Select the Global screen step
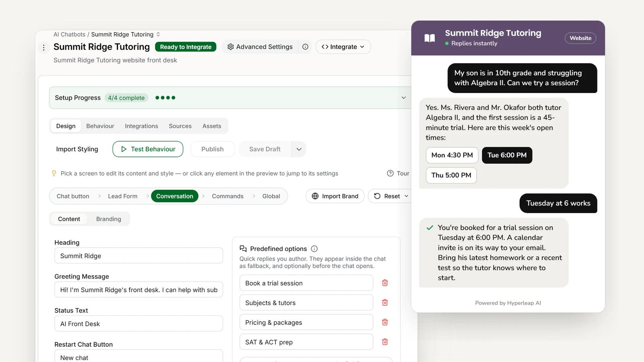 pyautogui.click(x=271, y=196)
